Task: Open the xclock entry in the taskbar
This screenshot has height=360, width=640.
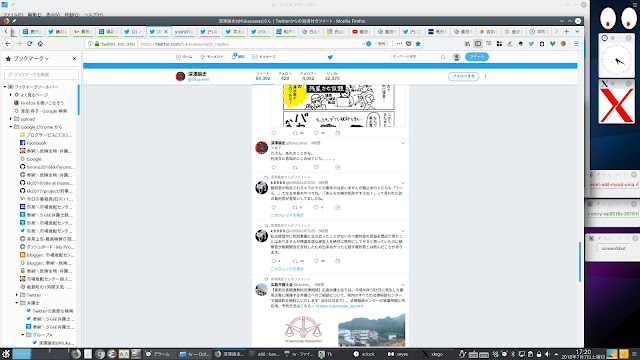Action: click(364, 354)
